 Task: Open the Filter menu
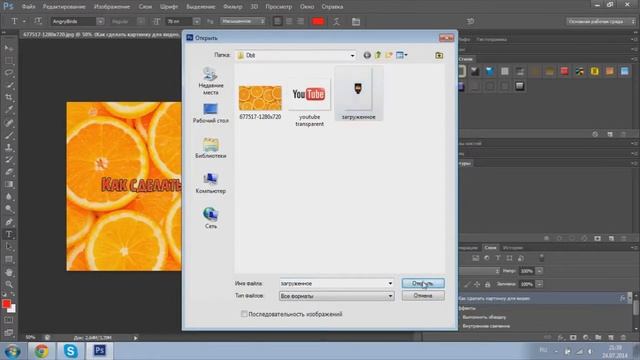(x=233, y=7)
